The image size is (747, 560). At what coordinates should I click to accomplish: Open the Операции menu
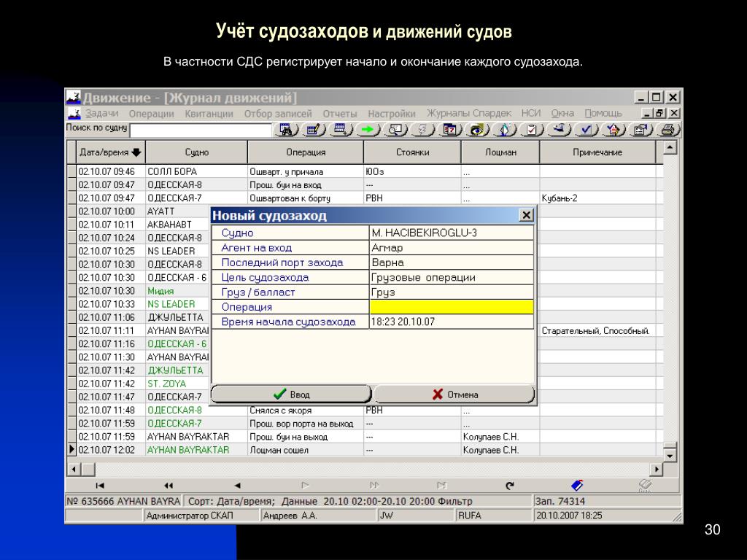click(151, 113)
